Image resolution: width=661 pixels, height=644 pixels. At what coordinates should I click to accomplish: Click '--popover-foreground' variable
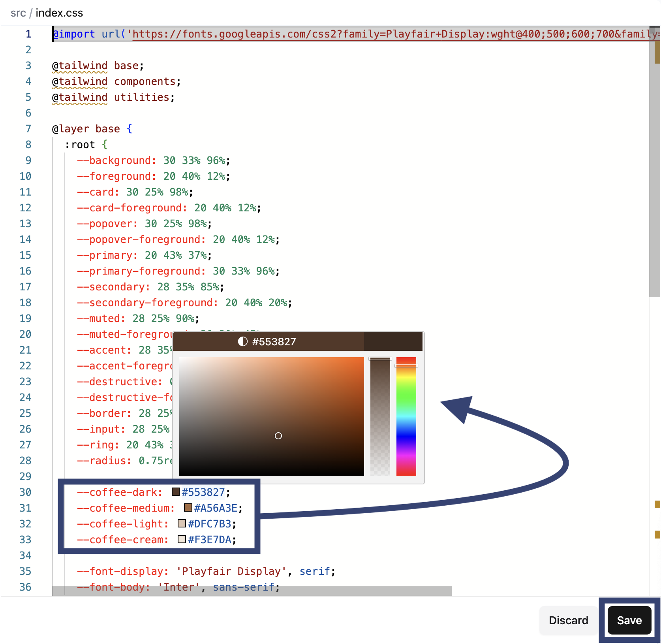click(139, 239)
